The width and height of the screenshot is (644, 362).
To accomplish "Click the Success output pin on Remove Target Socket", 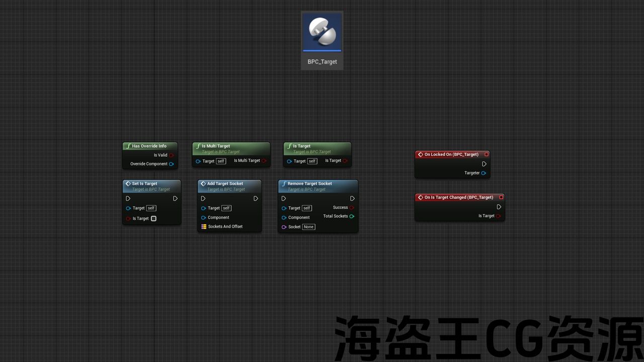I will click(352, 208).
